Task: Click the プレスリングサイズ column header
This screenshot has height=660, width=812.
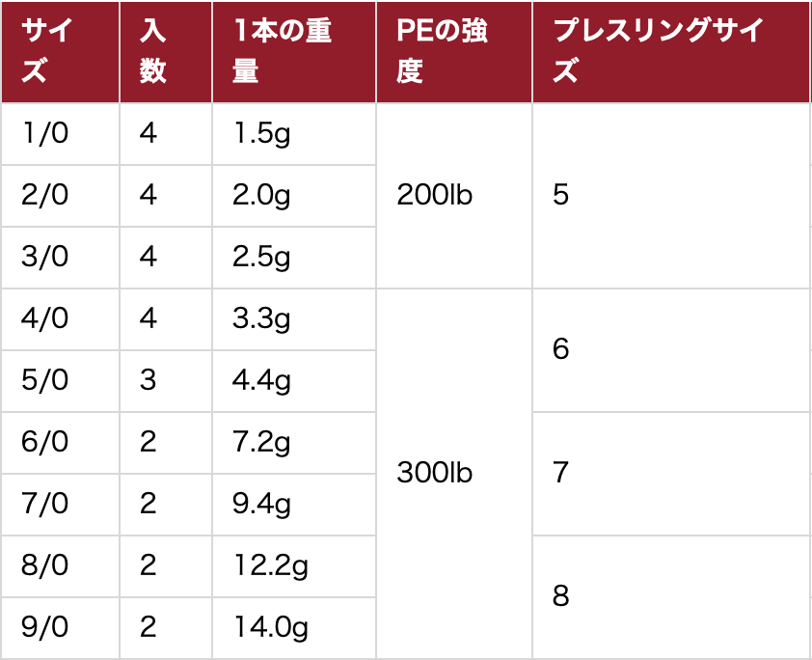Action: 658,51
